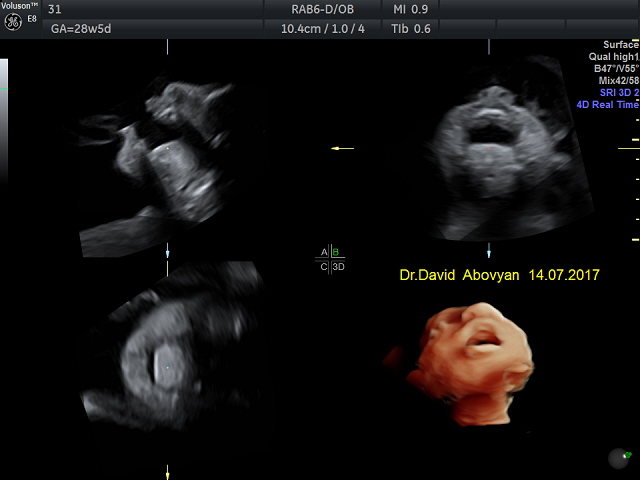
Task: Click the yellow arrow marker below plane C
Action: 167,472
